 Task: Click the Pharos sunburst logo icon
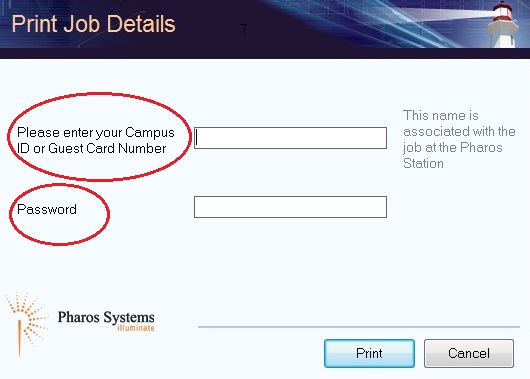(x=26, y=324)
